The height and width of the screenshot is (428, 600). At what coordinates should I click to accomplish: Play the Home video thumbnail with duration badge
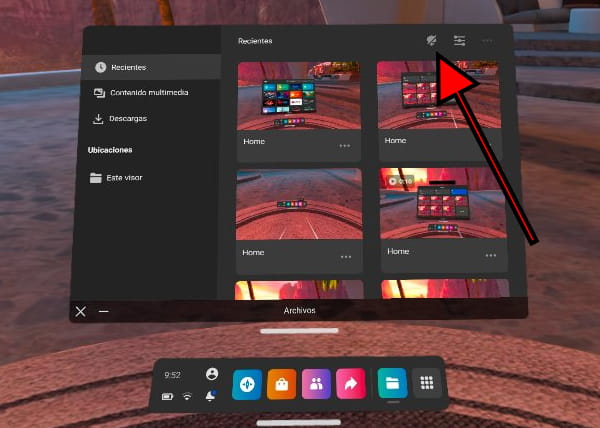coord(443,203)
